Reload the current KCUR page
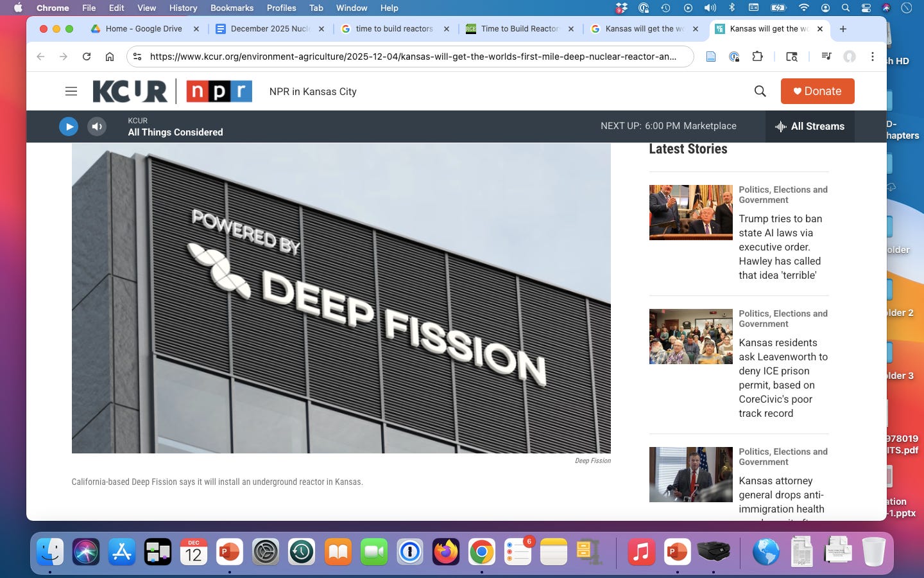The image size is (924, 578). (x=87, y=57)
